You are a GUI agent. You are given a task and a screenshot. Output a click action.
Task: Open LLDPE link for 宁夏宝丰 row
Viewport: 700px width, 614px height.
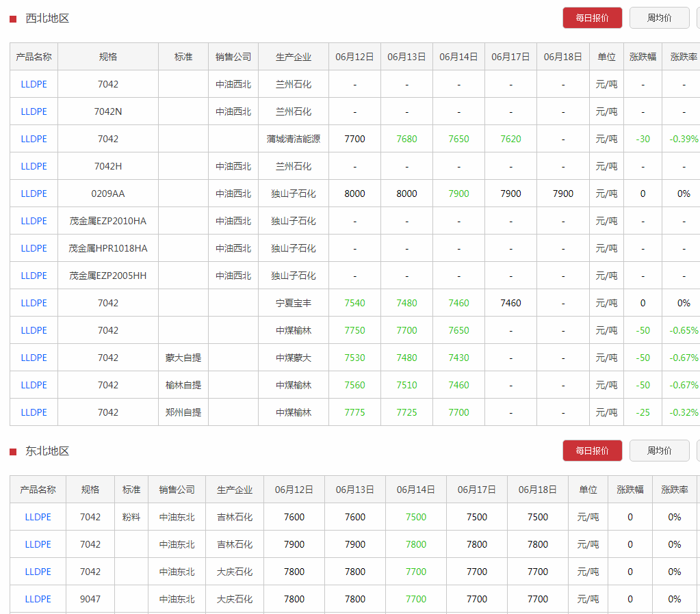(x=34, y=303)
